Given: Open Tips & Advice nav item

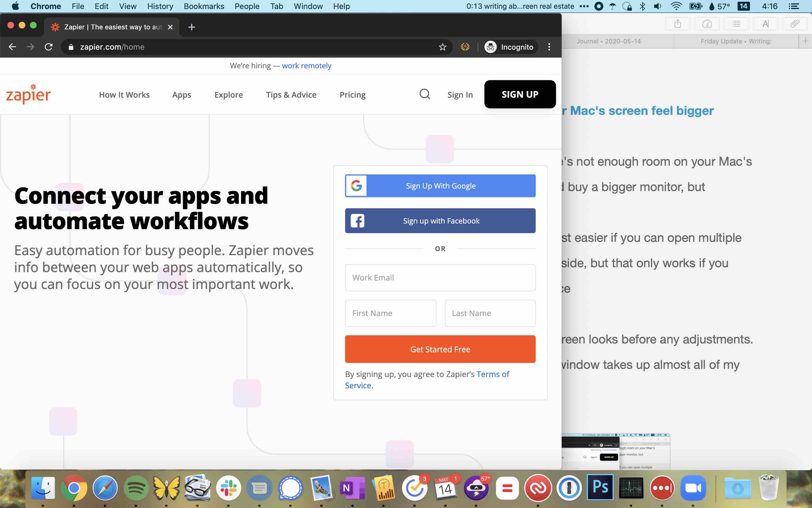Looking at the screenshot, I should click(291, 95).
